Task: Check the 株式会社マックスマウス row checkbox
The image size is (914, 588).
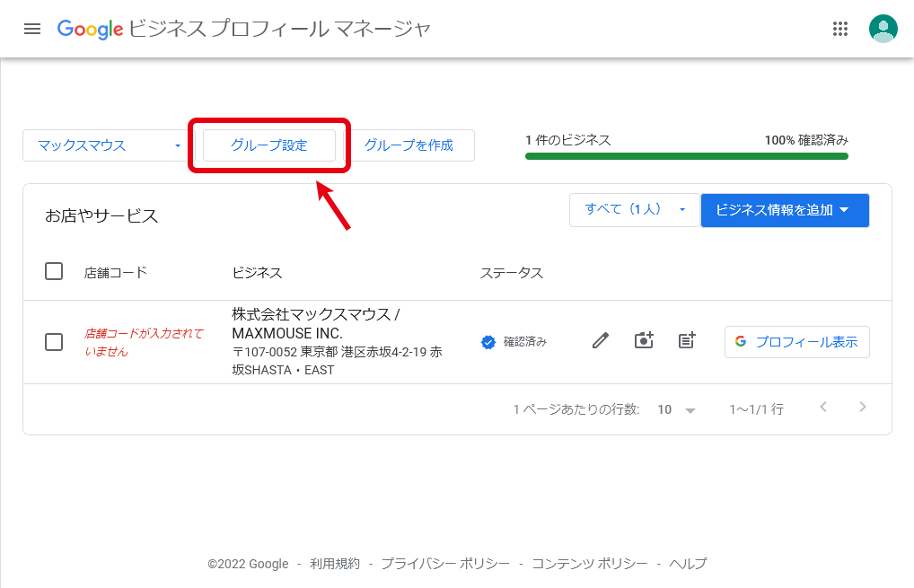Action: pos(54,342)
